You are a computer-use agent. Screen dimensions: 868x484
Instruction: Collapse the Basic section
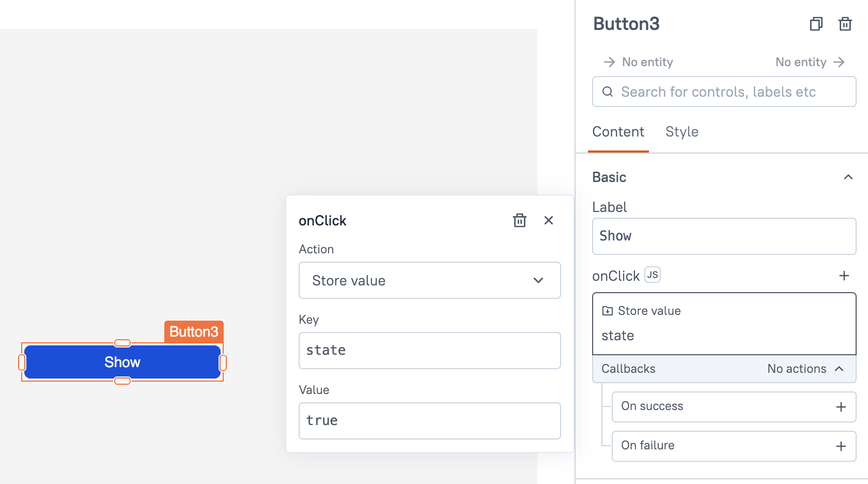(848, 177)
